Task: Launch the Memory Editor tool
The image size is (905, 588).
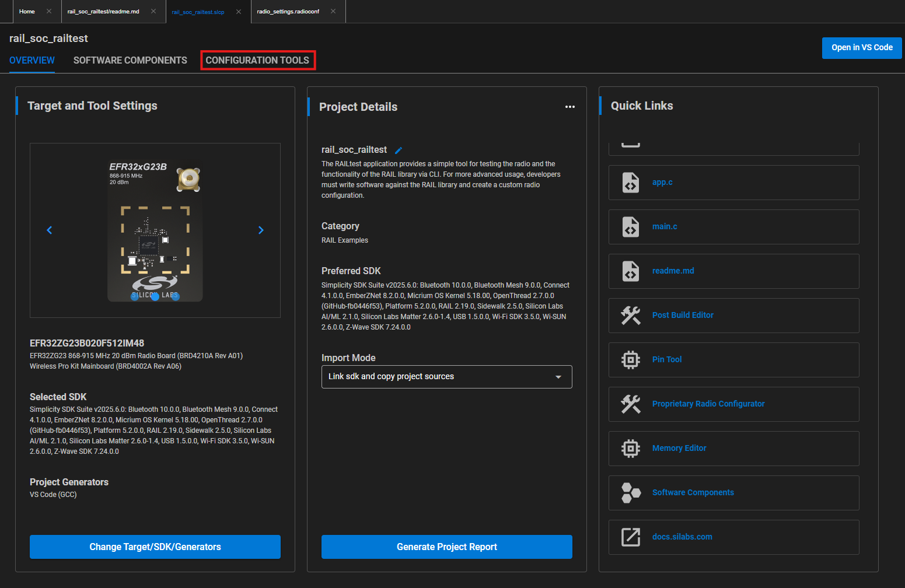Action: point(679,448)
